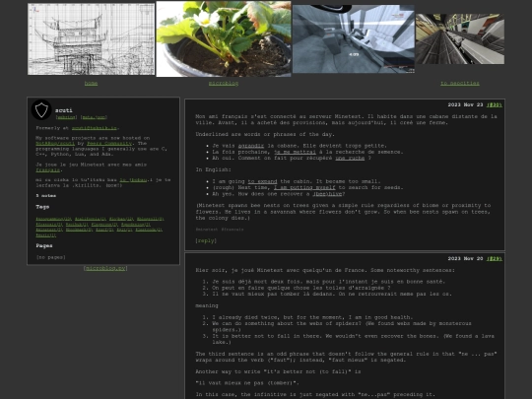Open note #29 permalink dated Nov 20
This screenshot has height=399, width=532.
(x=494, y=258)
